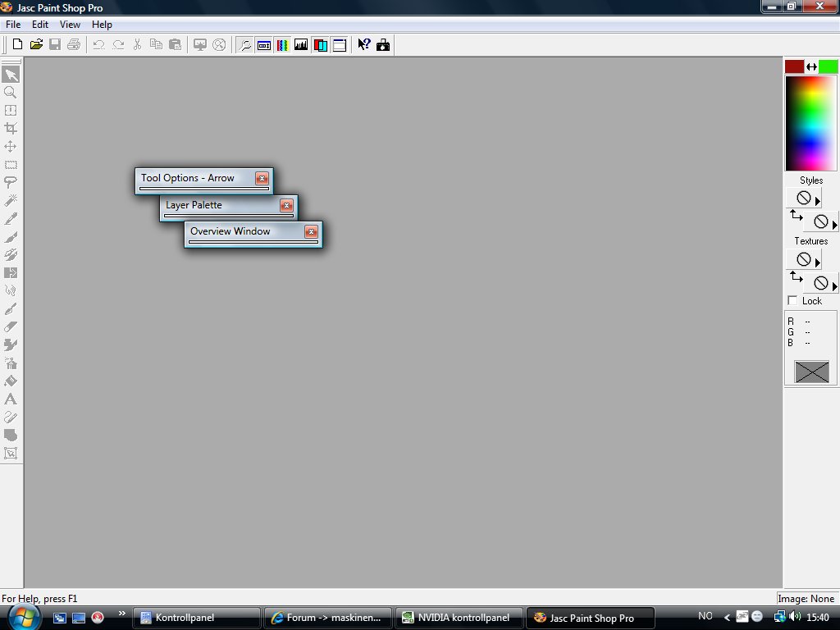Toggle the Overview Window toolbar button
The image size is (840, 630).
(340, 44)
